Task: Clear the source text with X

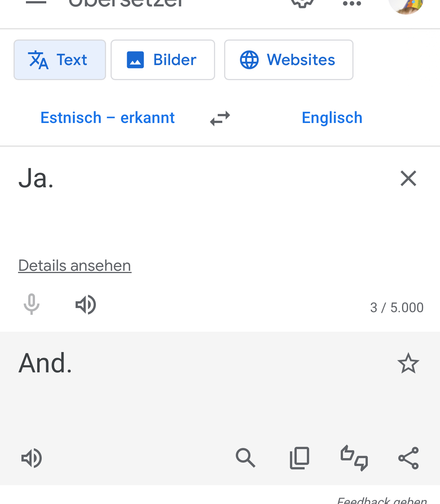Action: 408,178
